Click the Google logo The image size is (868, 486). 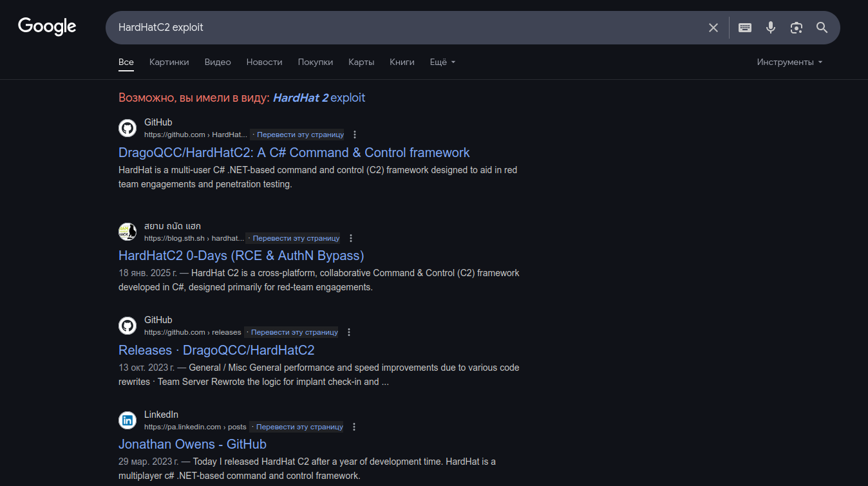click(x=47, y=26)
